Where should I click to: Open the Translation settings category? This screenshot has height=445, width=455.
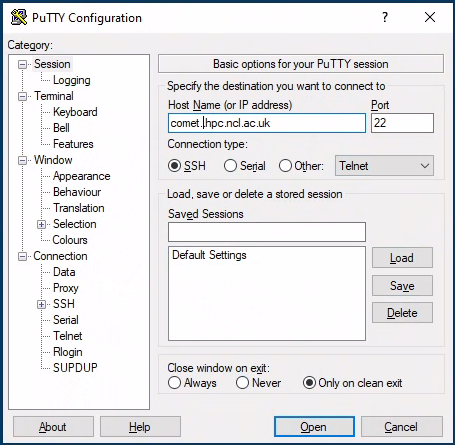point(79,208)
